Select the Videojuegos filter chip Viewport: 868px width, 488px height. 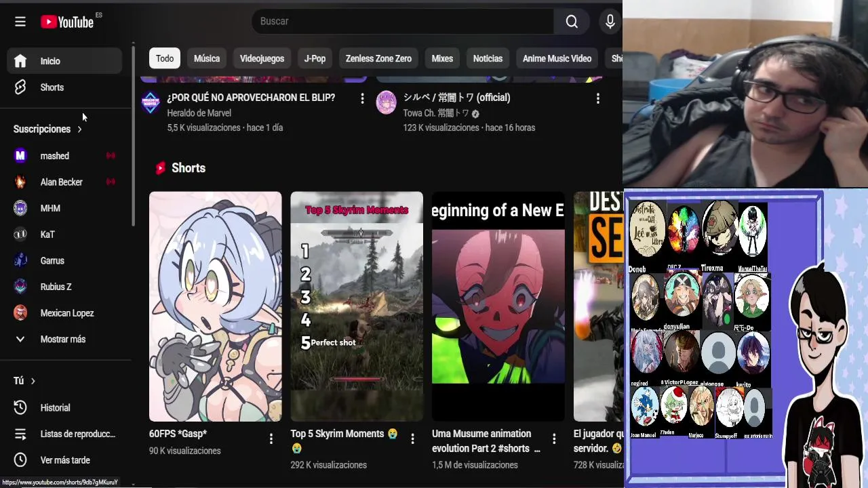click(x=262, y=58)
